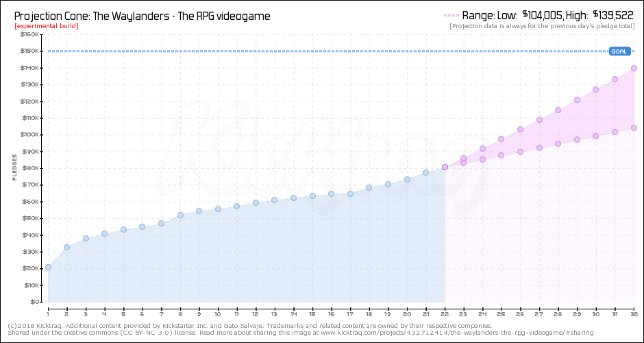Click the '(c)2018 Kicktraq' copyright line
The image size is (644, 343).
pos(250,326)
